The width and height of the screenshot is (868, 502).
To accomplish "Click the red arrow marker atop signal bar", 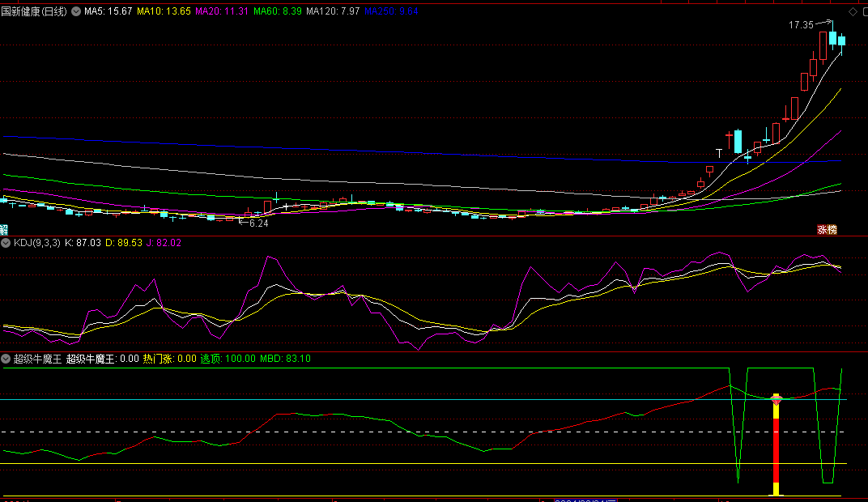I will click(x=776, y=399).
